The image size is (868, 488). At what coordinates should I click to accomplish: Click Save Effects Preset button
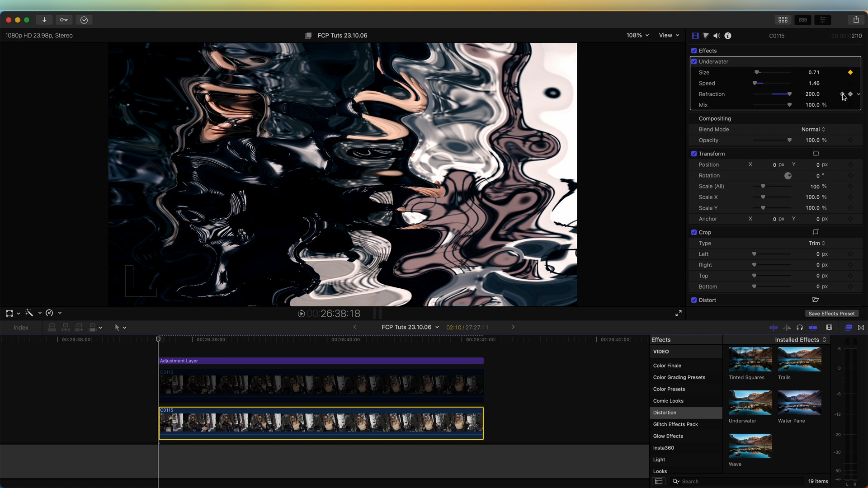point(831,314)
